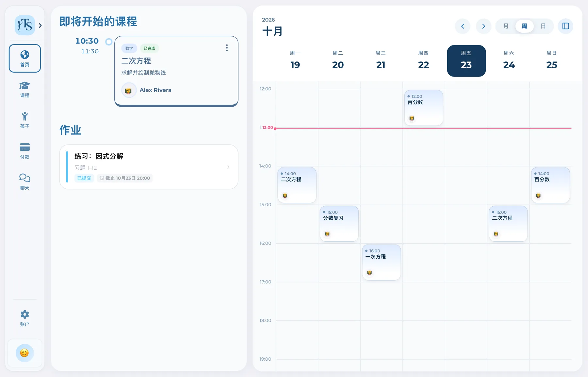Image resolution: width=588 pixels, height=377 pixels.
Task: Go to previous week arrow
Action: pos(463,26)
